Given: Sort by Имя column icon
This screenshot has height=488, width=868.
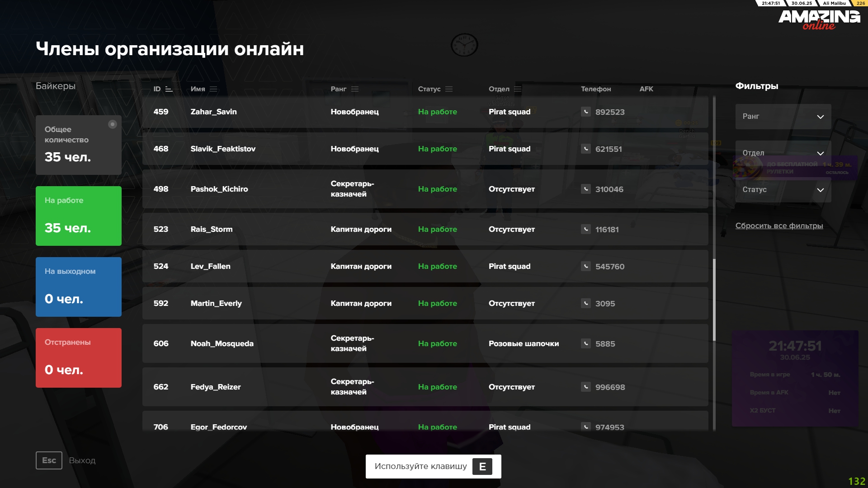Looking at the screenshot, I should [x=213, y=89].
